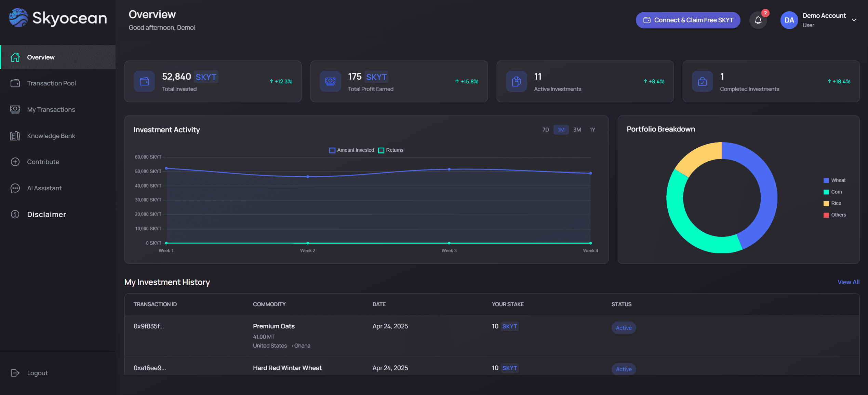Click the Total Invested wallet icon
This screenshot has width=868, height=395.
[144, 81]
